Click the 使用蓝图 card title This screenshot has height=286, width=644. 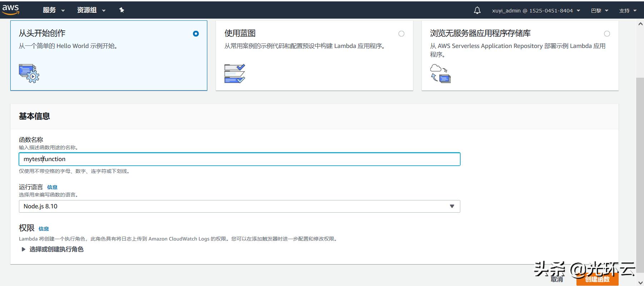pos(240,33)
